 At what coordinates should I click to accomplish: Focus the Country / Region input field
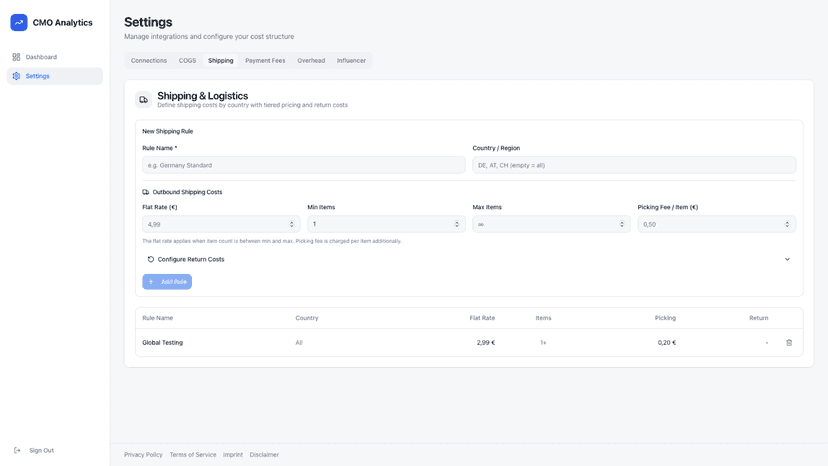[634, 165]
